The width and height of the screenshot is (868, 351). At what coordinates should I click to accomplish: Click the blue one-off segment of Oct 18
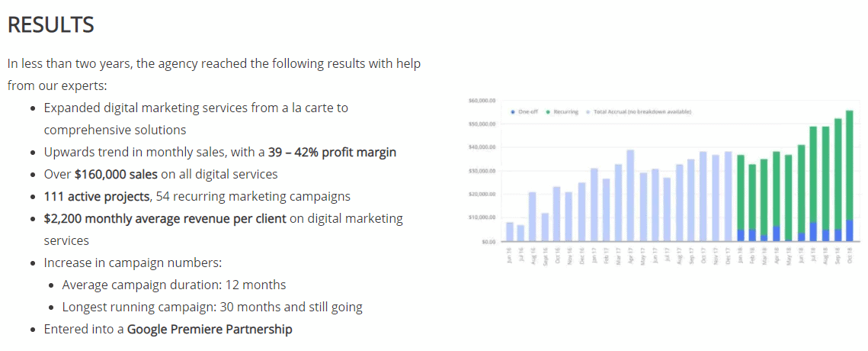[850, 230]
